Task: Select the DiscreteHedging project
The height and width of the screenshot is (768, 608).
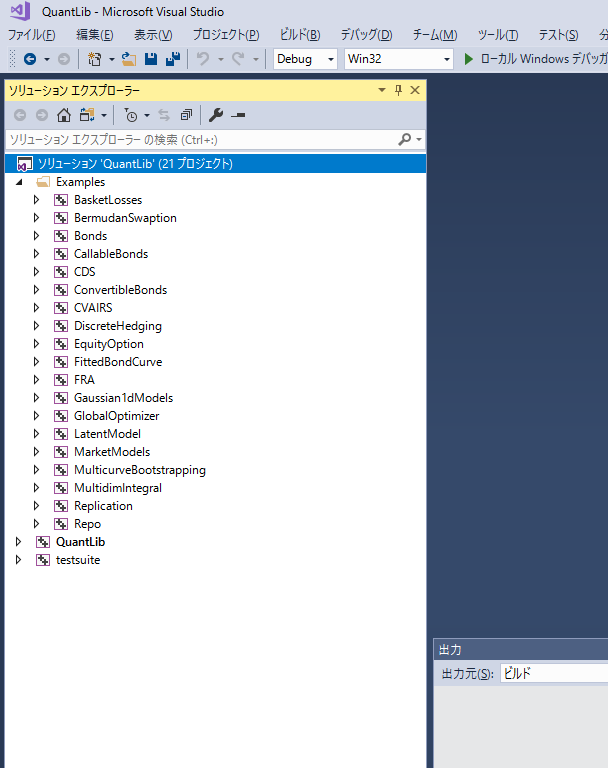Action: (118, 326)
